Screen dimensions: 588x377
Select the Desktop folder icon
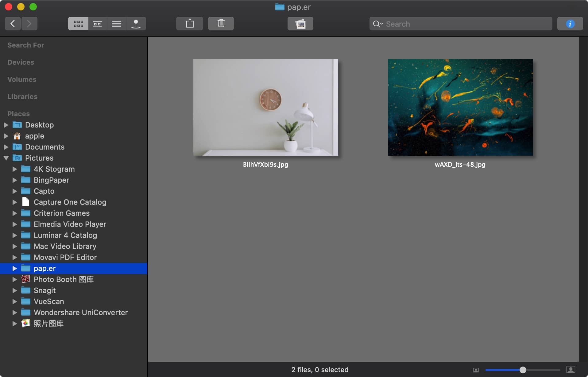pos(17,125)
